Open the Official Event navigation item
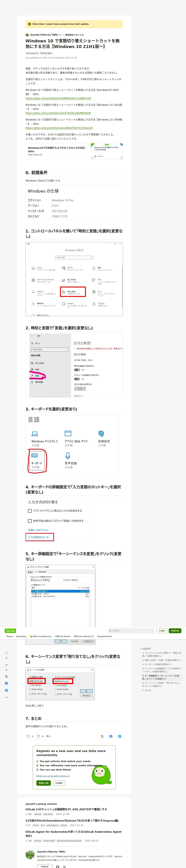The height and width of the screenshot is (868, 186). pos(62,637)
